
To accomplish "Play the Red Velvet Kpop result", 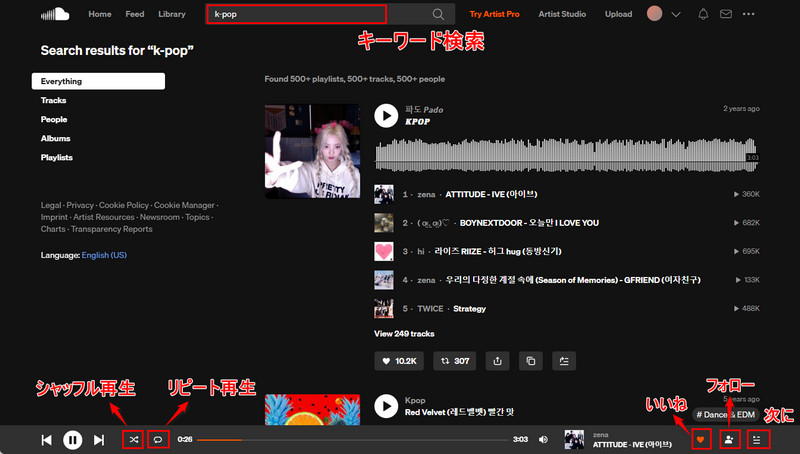I will point(386,407).
